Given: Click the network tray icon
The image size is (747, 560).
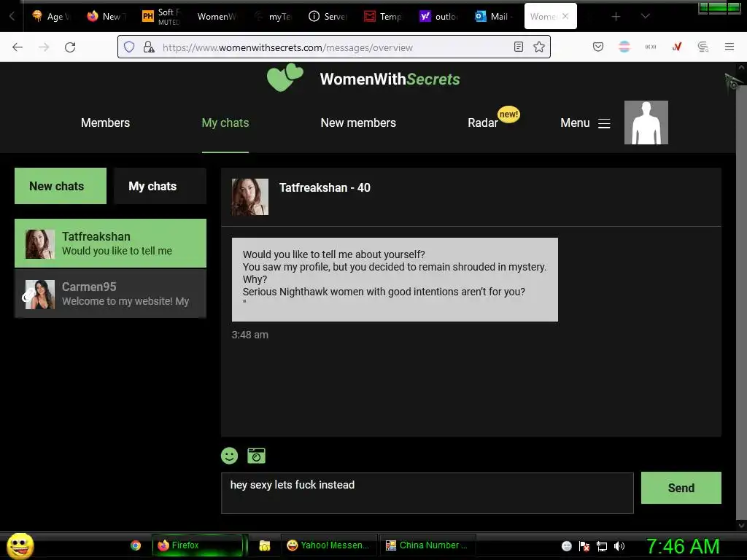Looking at the screenshot, I should pyautogui.click(x=602, y=546).
